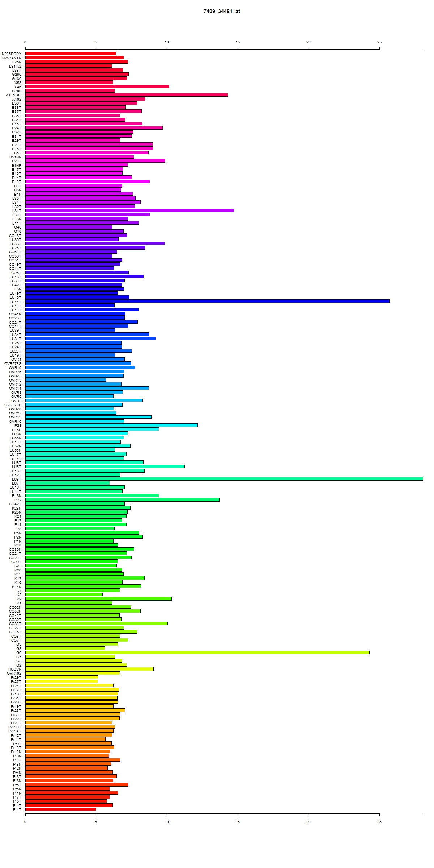Click the LU33T label
This screenshot has height=868, width=434.
[x=16, y=244]
